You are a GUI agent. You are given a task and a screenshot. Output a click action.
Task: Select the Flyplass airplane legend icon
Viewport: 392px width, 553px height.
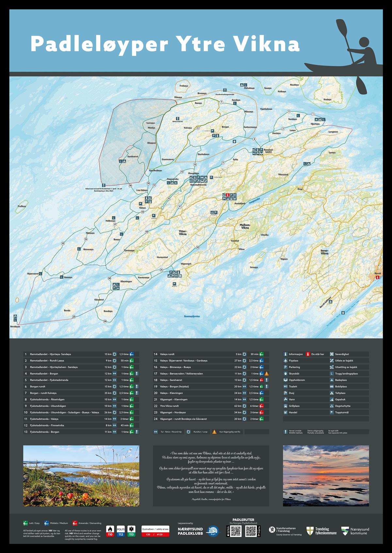click(x=286, y=360)
